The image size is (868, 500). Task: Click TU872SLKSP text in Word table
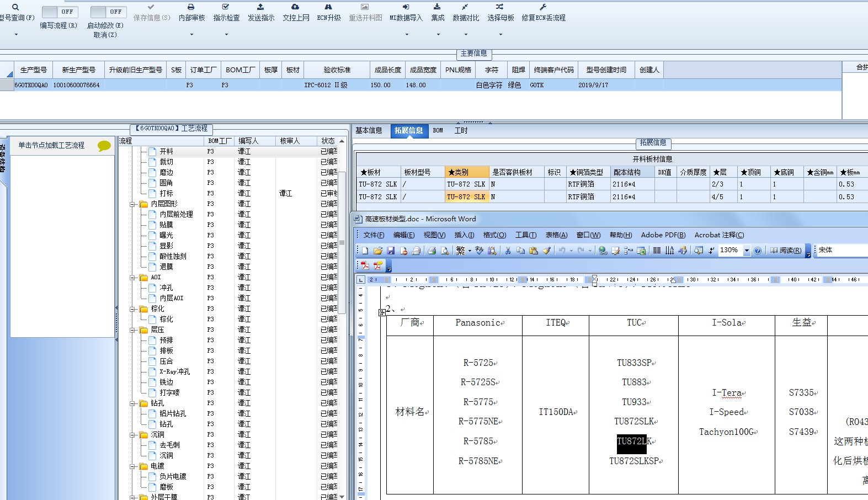click(x=635, y=461)
